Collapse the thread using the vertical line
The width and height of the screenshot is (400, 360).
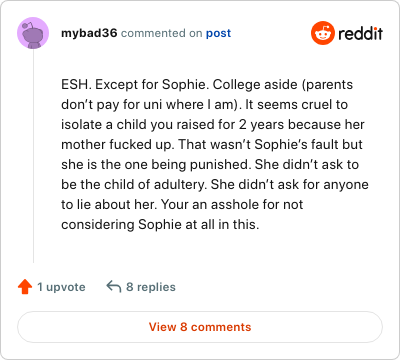33,156
